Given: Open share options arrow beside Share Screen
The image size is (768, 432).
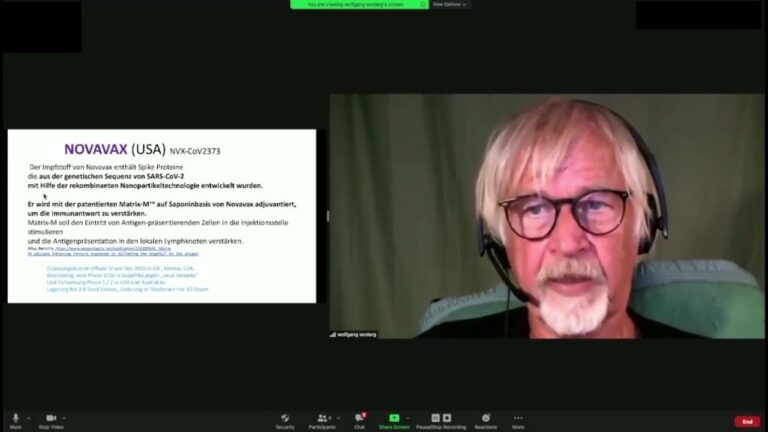Looking at the screenshot, I should tap(408, 418).
